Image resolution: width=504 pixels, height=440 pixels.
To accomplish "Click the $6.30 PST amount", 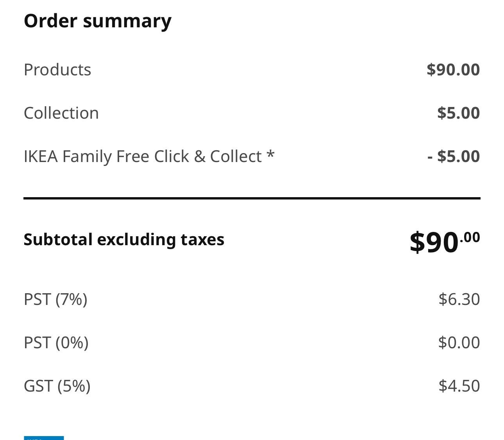I will 459,299.
